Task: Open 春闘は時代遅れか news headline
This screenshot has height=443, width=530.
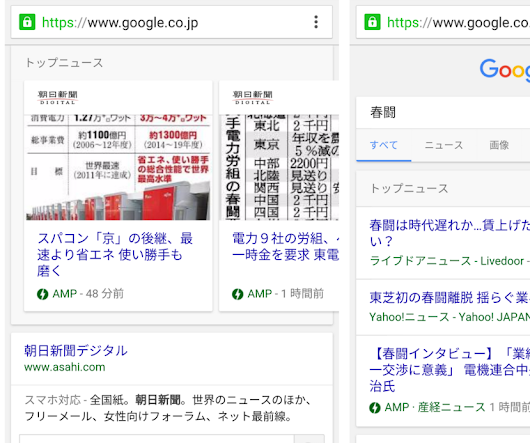Action: coord(450,233)
